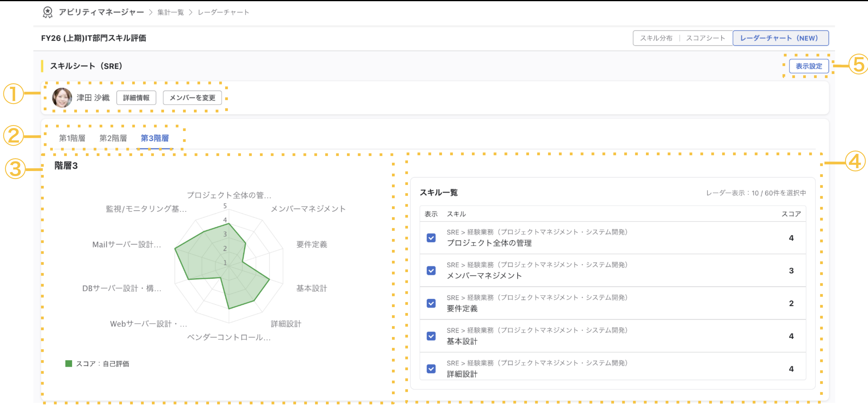The width and height of the screenshot is (868, 412).
Task: Click radar label 詳細設計
Action: pos(286,324)
